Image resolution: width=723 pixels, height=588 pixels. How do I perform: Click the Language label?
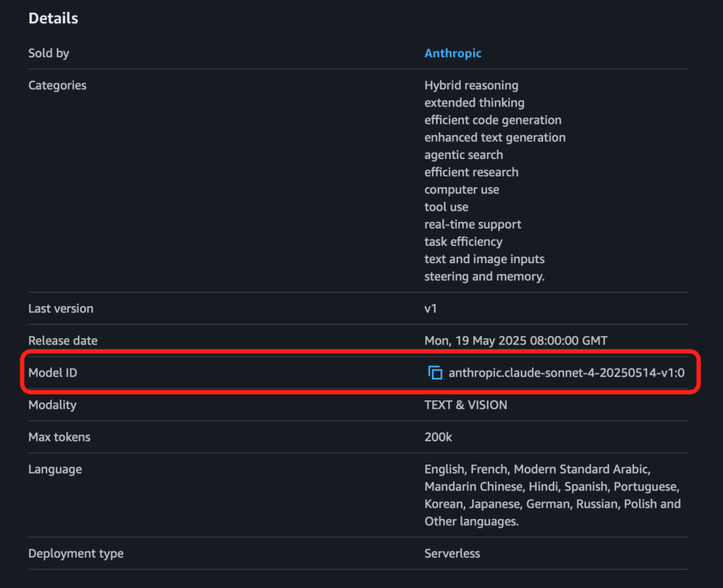tap(55, 469)
